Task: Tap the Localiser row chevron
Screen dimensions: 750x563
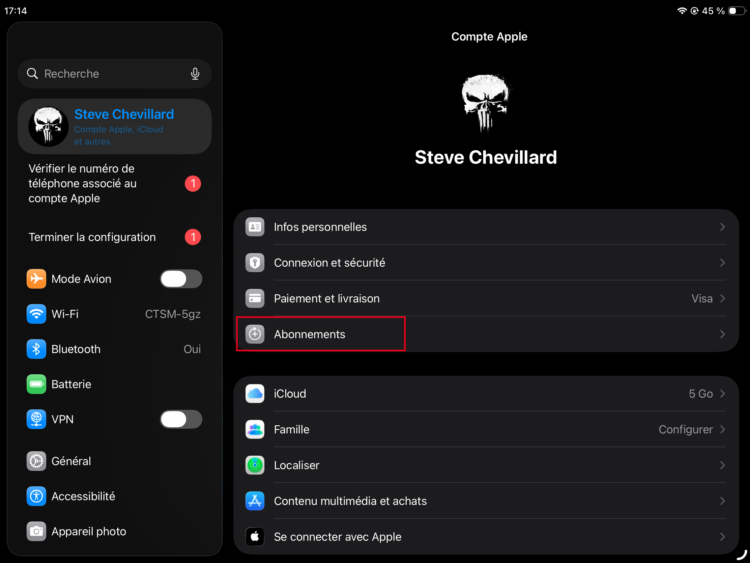Action: pos(722,465)
